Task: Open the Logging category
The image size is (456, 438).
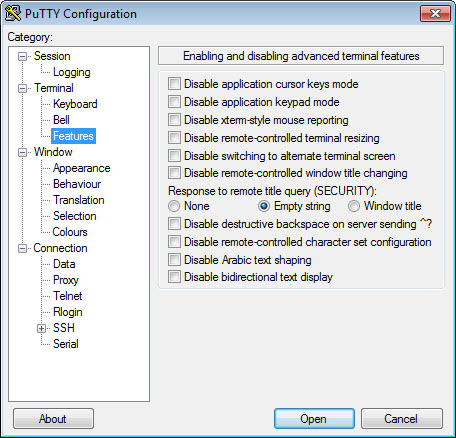Action: tap(72, 72)
